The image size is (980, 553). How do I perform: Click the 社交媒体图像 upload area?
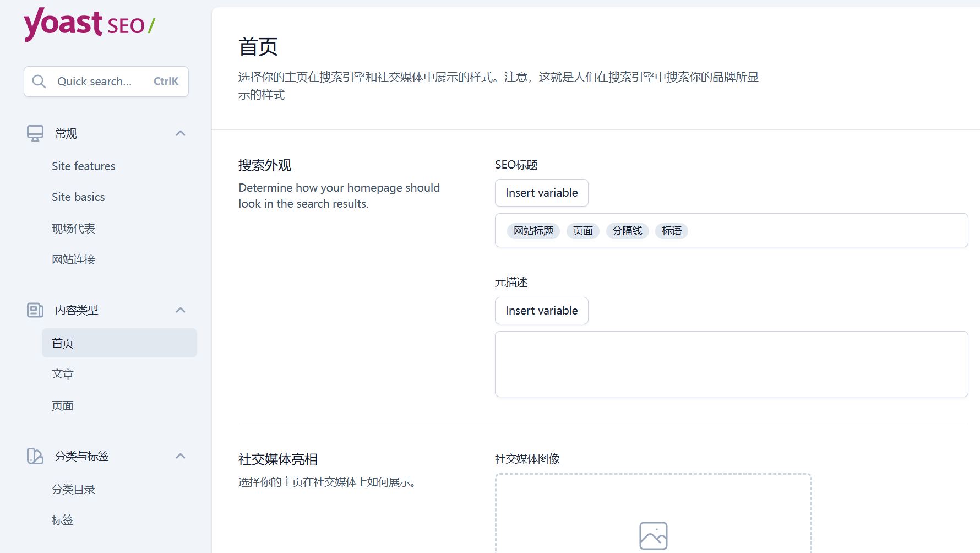point(654,513)
